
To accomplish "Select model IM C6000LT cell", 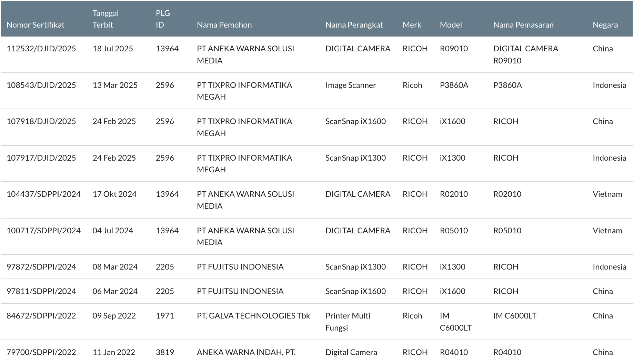I will 455,322.
